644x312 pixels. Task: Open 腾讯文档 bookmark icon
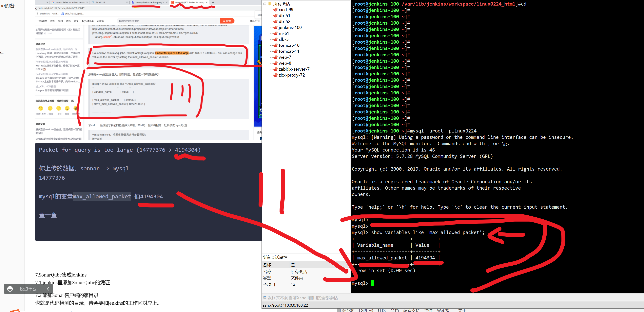coord(63,14)
